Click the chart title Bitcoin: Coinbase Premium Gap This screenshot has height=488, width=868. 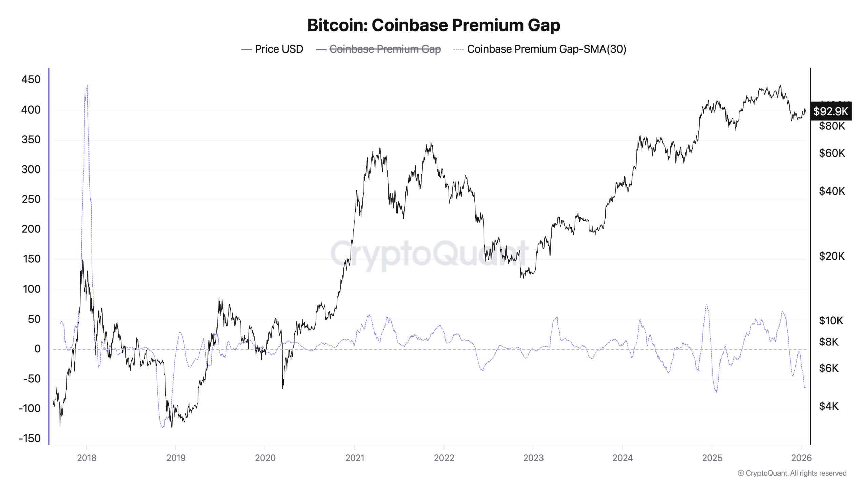pos(434,25)
